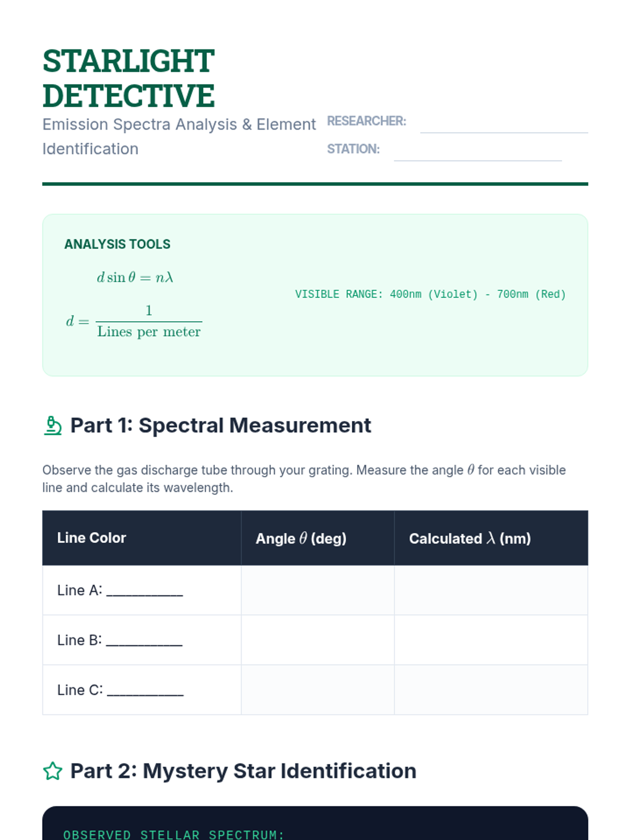Viewport: 630px width, 840px height.
Task: Click Line B's angle cell
Action: (318, 640)
